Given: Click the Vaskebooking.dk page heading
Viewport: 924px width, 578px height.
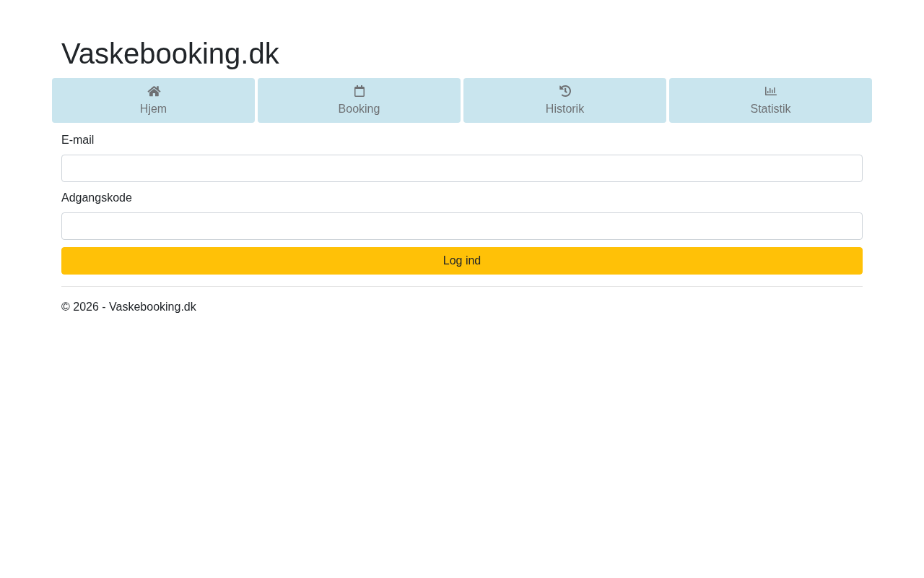Looking at the screenshot, I should tap(170, 53).
